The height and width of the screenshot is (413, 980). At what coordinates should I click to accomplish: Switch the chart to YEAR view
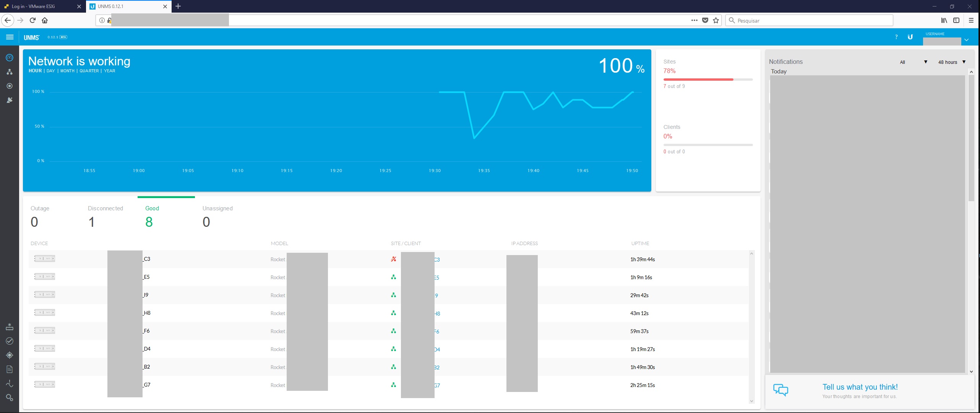coord(109,71)
